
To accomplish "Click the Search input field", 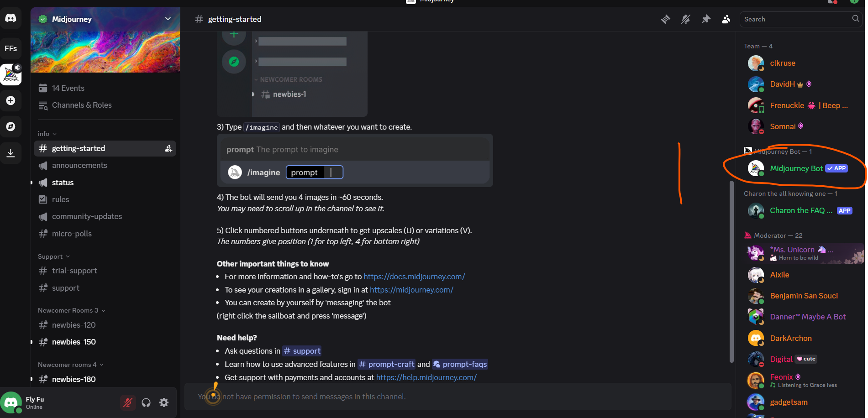I will [x=796, y=19].
